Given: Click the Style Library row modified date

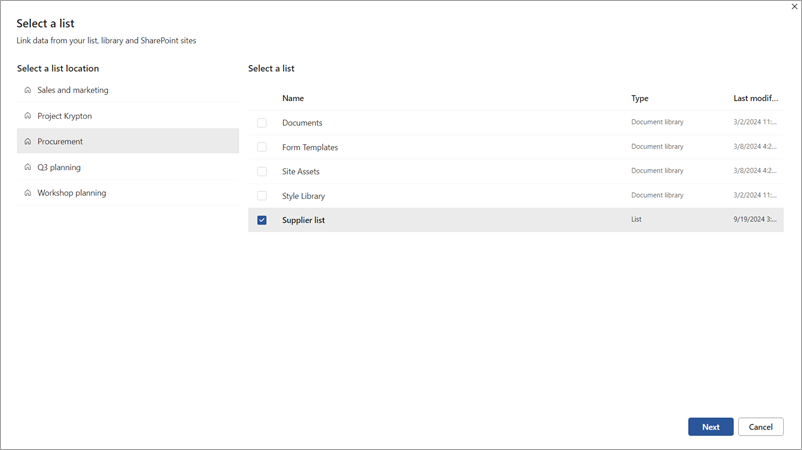Looking at the screenshot, I should pyautogui.click(x=755, y=195).
